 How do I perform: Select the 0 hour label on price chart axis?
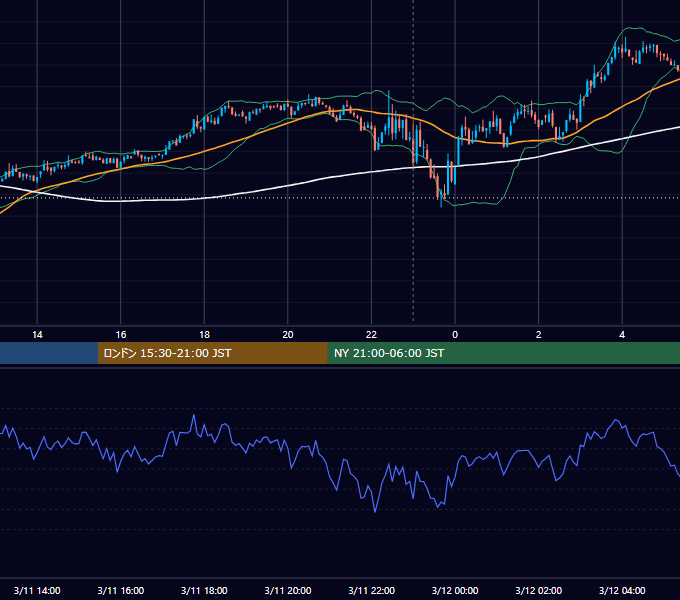(455, 335)
